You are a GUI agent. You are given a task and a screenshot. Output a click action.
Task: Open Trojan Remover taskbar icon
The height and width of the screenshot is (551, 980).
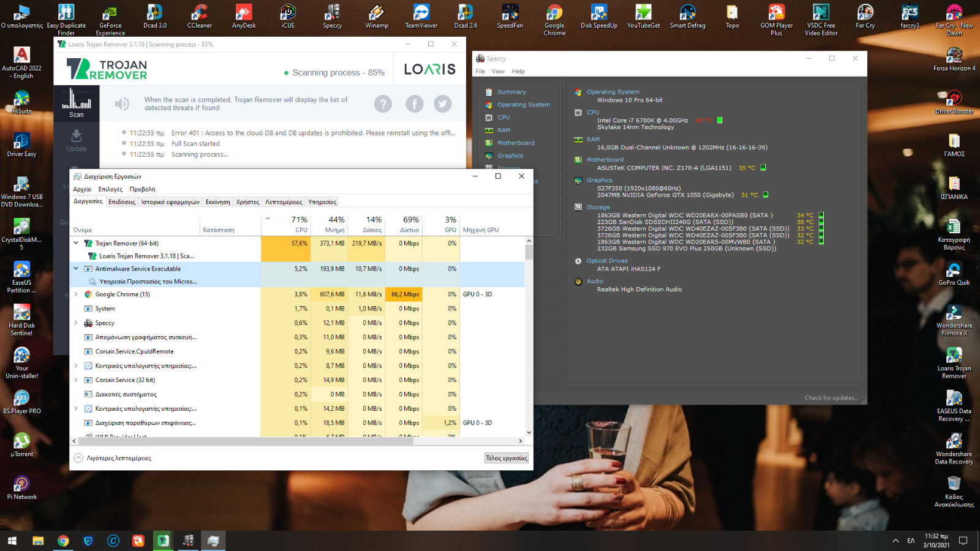163,541
